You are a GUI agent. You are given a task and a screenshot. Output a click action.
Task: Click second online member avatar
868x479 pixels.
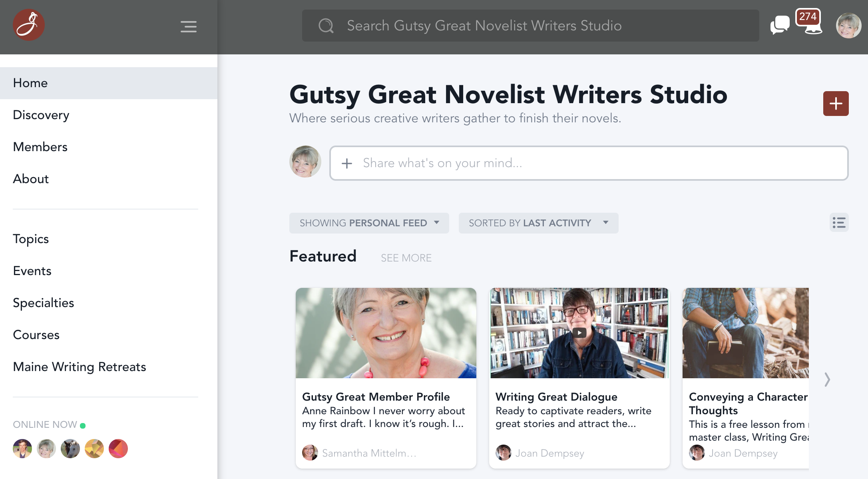[x=46, y=449]
